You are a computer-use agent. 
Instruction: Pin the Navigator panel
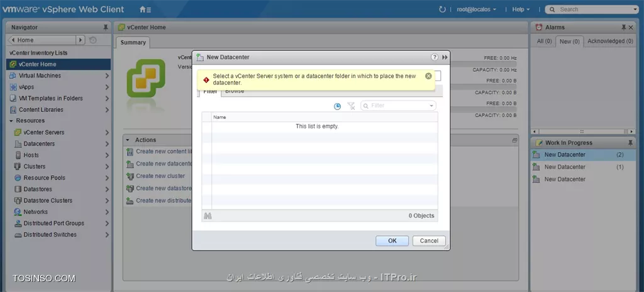(x=106, y=27)
